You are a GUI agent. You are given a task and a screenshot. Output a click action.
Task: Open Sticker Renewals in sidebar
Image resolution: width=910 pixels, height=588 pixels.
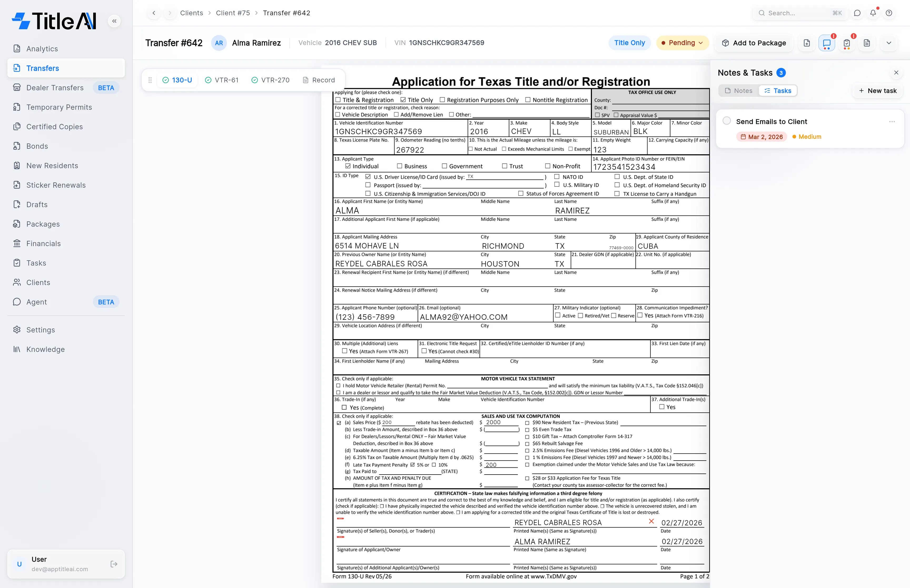pos(66,185)
